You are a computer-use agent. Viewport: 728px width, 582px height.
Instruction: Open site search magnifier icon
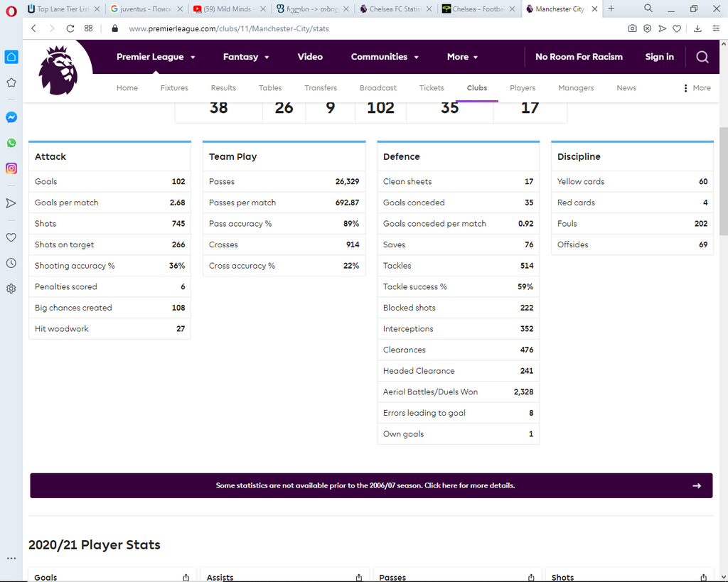coord(702,57)
